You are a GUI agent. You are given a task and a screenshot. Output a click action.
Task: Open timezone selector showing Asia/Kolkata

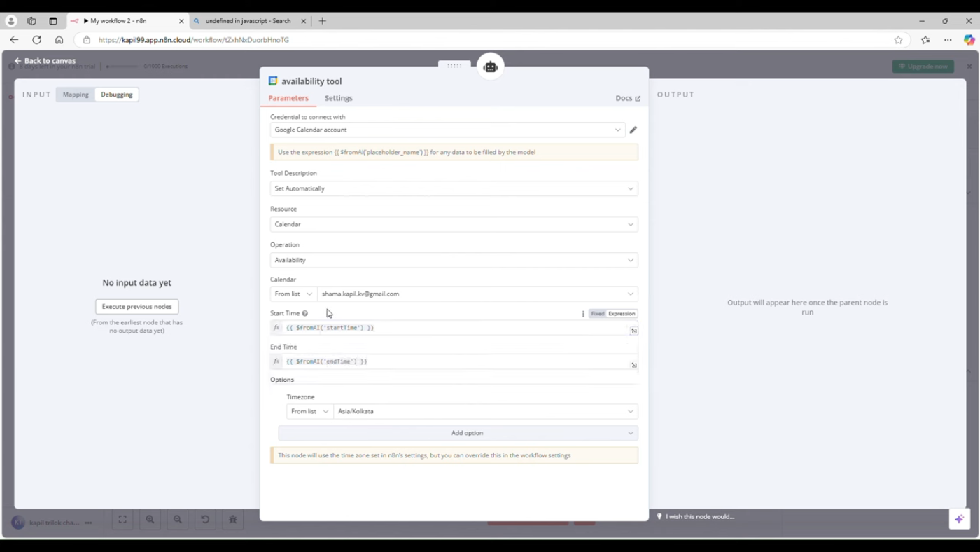pos(486,411)
